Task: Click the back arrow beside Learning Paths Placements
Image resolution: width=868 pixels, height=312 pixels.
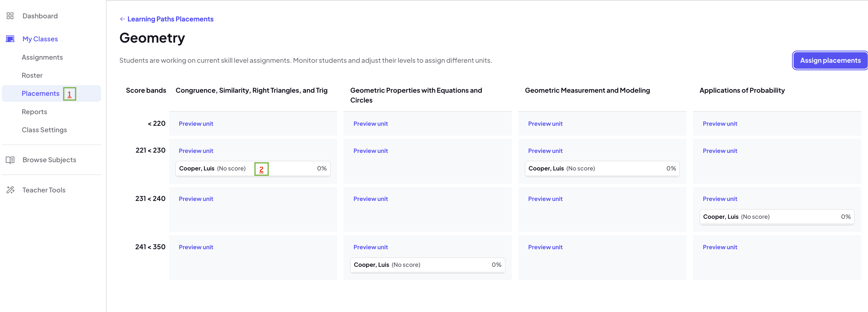Action: tap(122, 19)
